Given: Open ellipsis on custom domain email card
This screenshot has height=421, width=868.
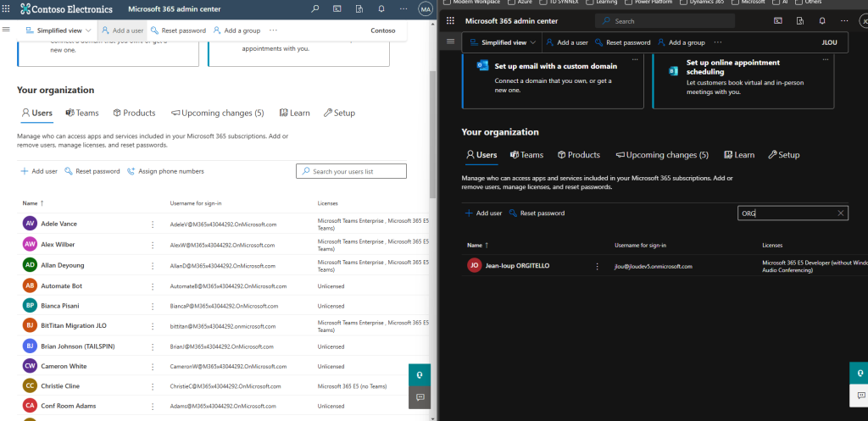Looking at the screenshot, I should point(634,58).
